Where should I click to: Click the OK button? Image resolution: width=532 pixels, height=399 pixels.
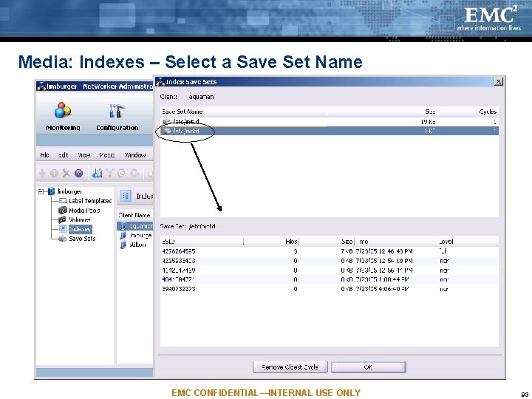[x=369, y=366]
